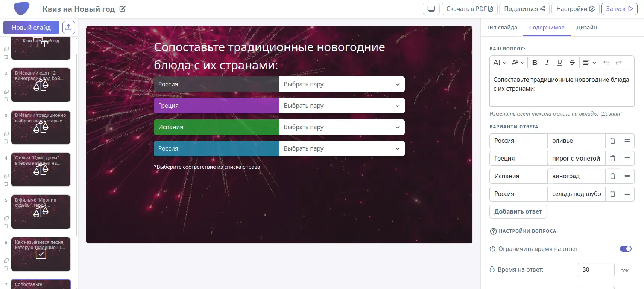Disable the Ограничить время на ответ switch
The image size is (644, 289).
click(x=626, y=249)
